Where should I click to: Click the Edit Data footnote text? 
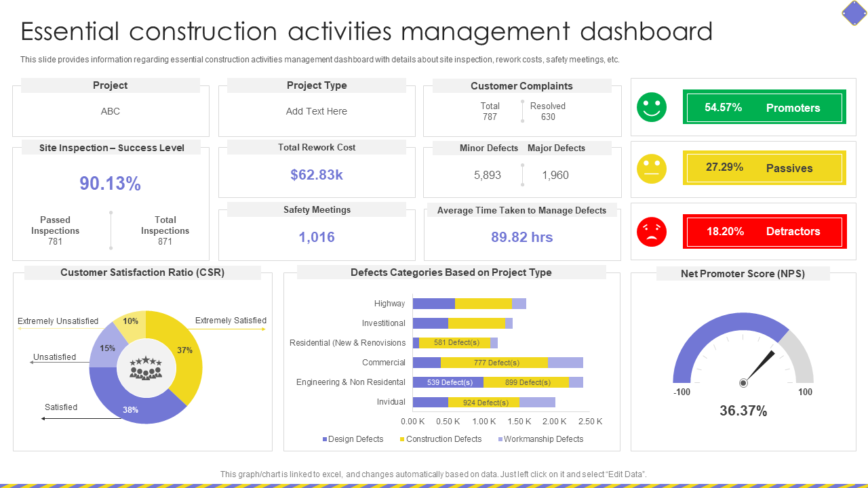click(433, 474)
